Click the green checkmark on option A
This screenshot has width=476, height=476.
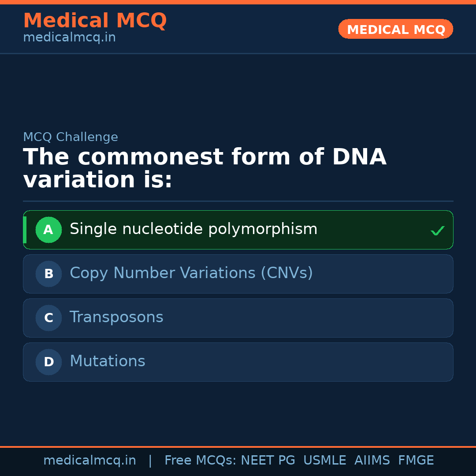click(x=437, y=231)
